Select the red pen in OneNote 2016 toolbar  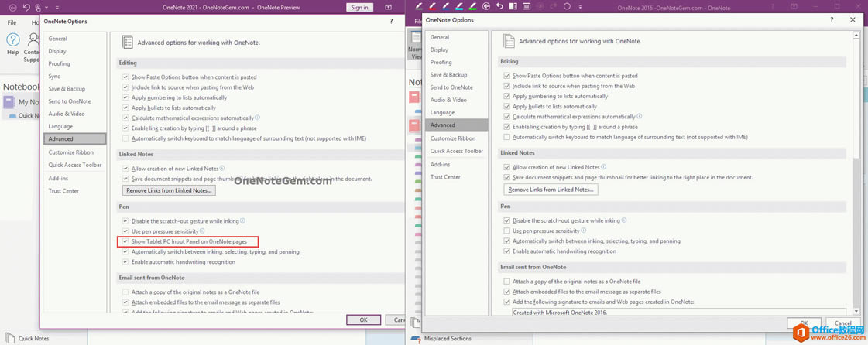pos(432,7)
